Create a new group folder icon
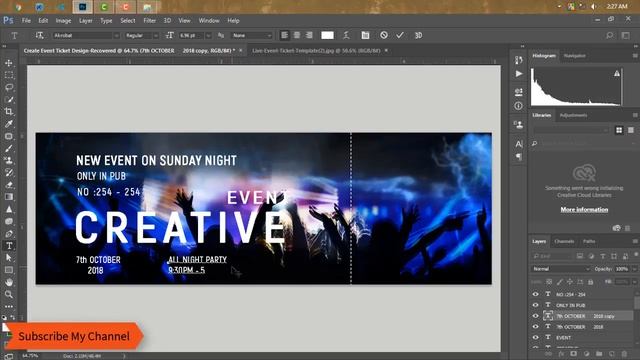The image size is (640, 360). (x=599, y=353)
